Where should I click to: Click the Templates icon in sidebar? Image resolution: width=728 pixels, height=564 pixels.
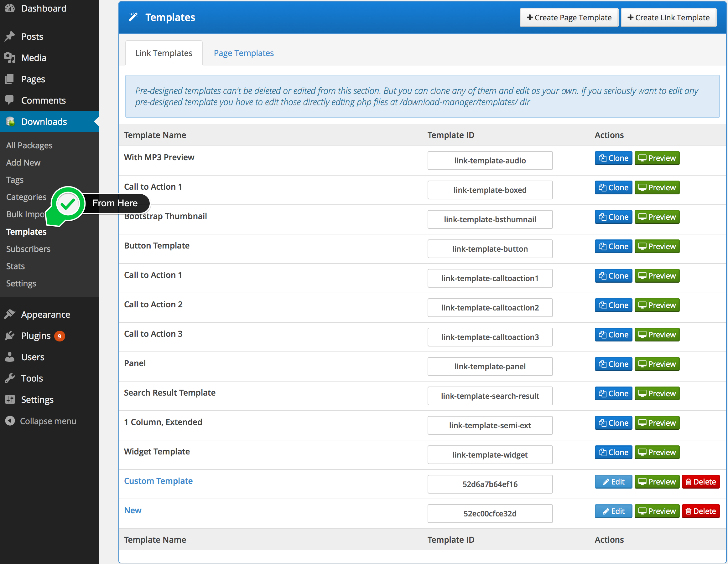click(26, 231)
